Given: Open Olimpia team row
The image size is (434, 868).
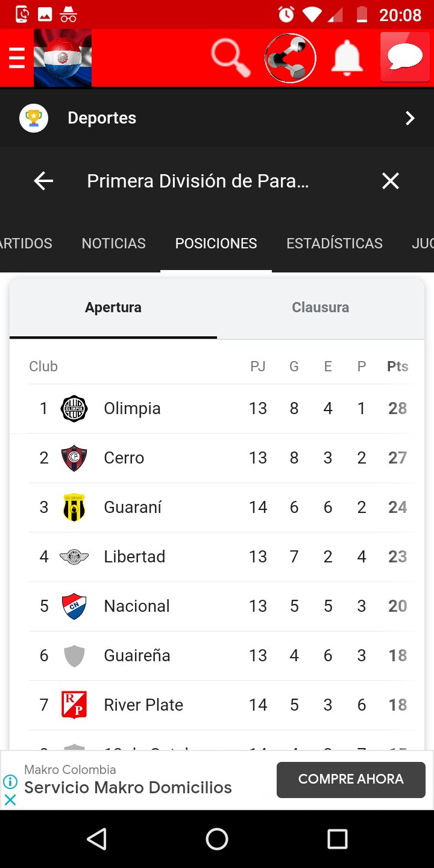Looking at the screenshot, I should pyautogui.click(x=132, y=409).
